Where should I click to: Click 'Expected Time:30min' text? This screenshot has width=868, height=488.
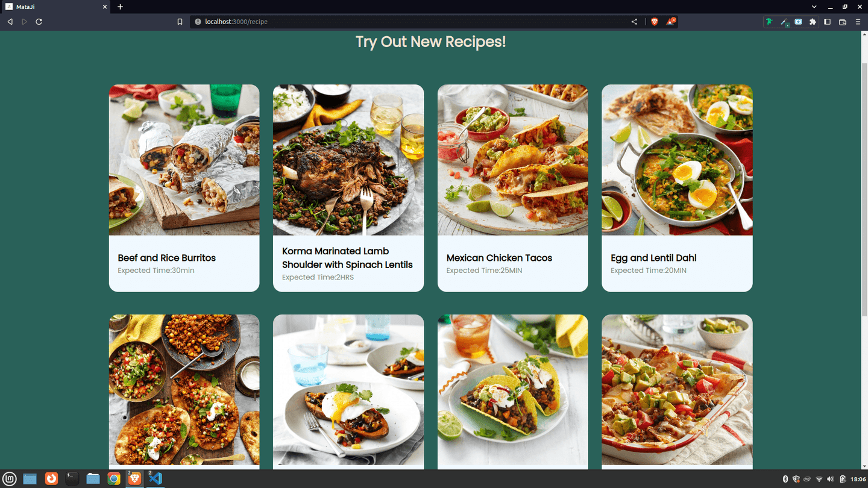pyautogui.click(x=156, y=271)
